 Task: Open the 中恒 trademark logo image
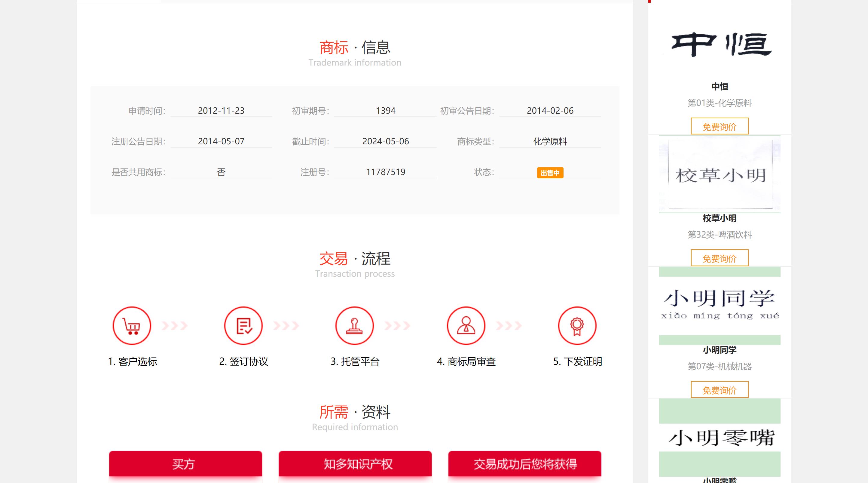point(720,44)
